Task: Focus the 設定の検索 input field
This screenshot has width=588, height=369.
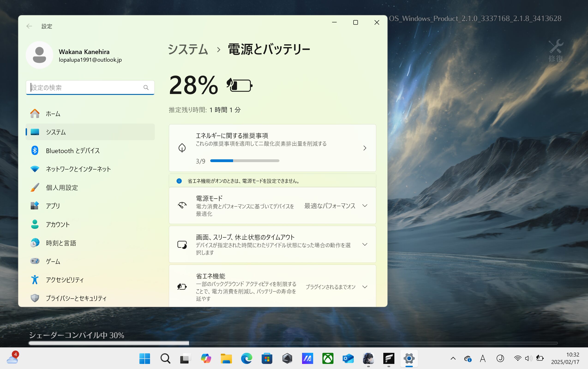Action: [85, 87]
